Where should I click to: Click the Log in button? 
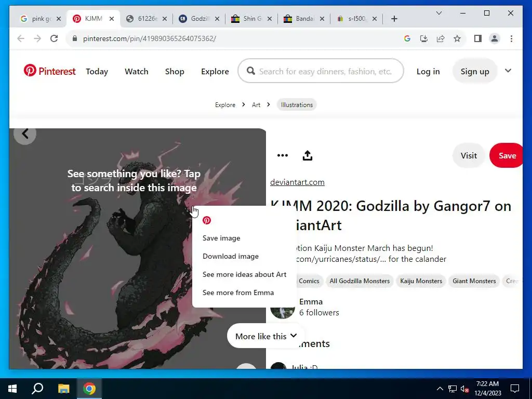428,71
